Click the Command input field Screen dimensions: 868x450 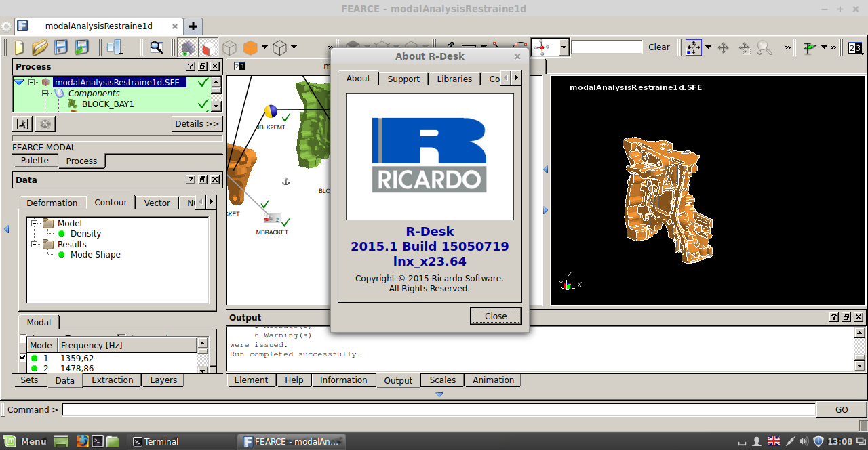coord(439,410)
